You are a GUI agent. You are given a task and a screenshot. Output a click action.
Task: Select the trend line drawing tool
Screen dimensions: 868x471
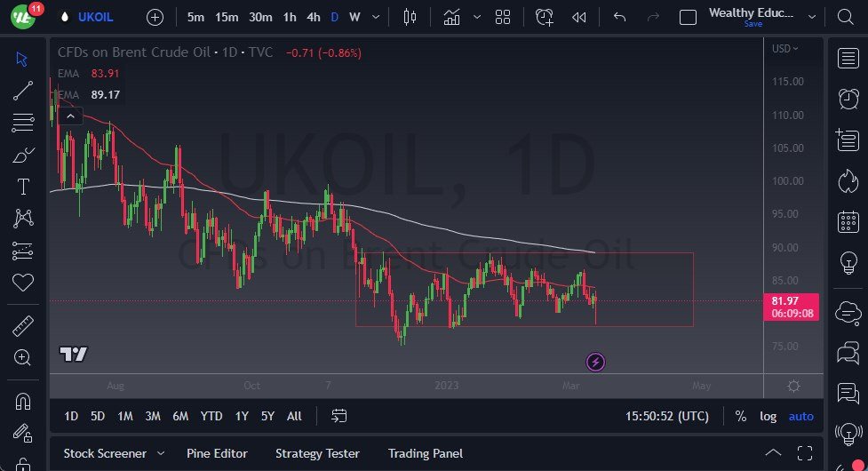click(23, 90)
